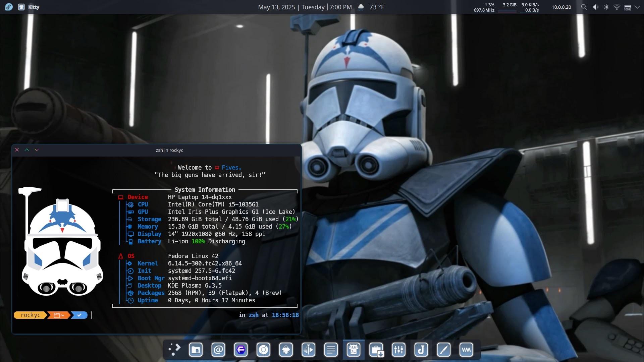Open the Fedora application launcher in top panel
This screenshot has height=362, width=644.
9,7
